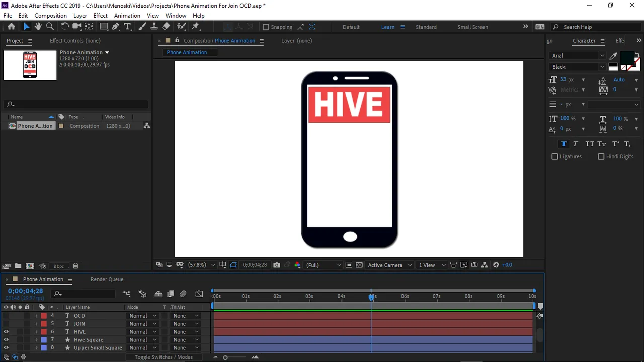Click the snapshot camera icon in viewer

point(277,265)
